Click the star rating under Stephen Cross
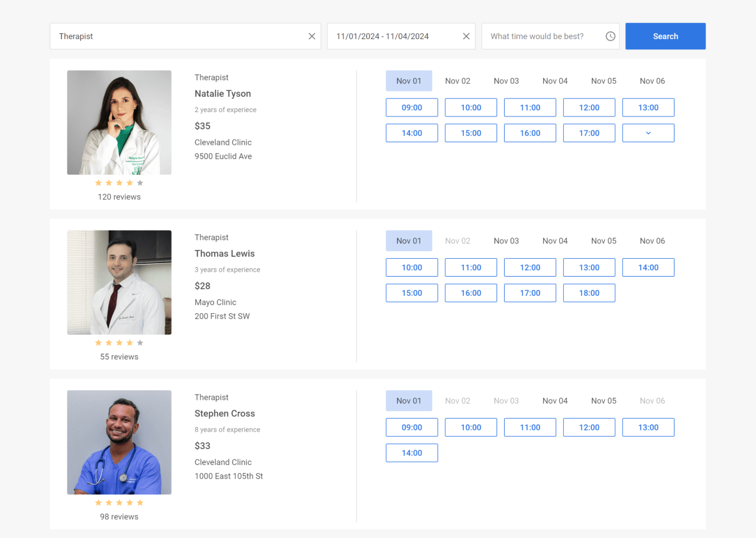The width and height of the screenshot is (756, 538). point(119,502)
